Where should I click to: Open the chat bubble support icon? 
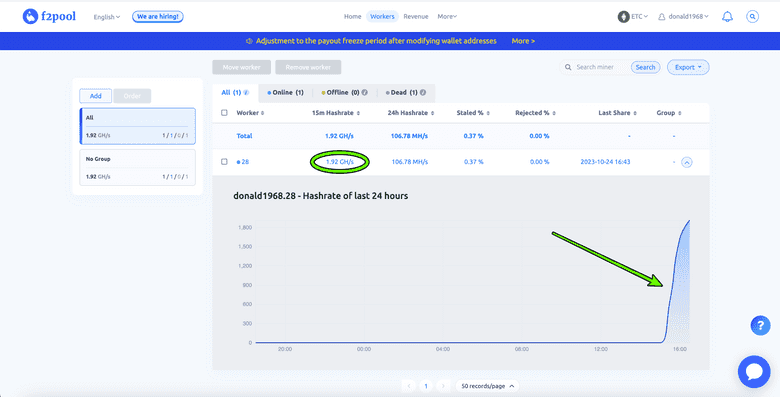click(x=754, y=372)
